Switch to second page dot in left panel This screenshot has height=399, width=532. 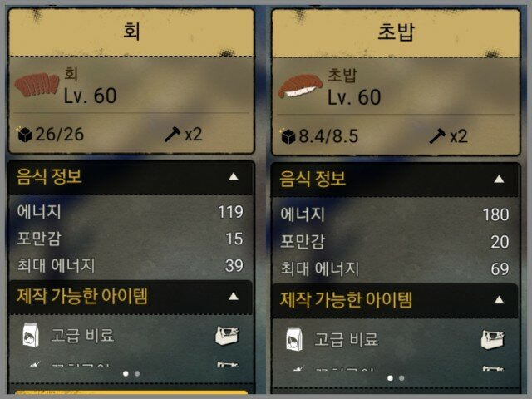point(137,373)
